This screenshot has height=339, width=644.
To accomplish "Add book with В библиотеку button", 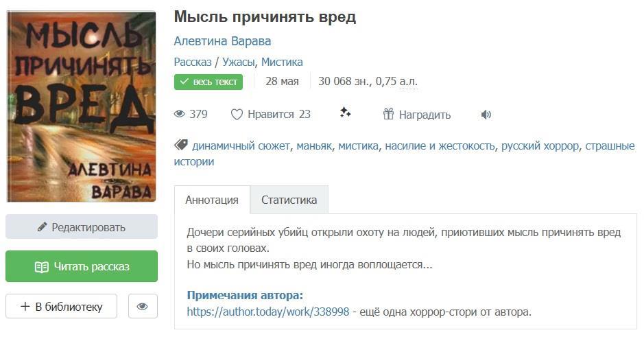I will click(x=61, y=306).
